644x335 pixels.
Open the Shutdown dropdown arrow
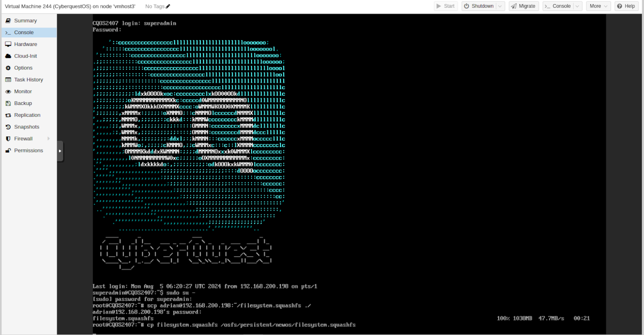coord(500,6)
